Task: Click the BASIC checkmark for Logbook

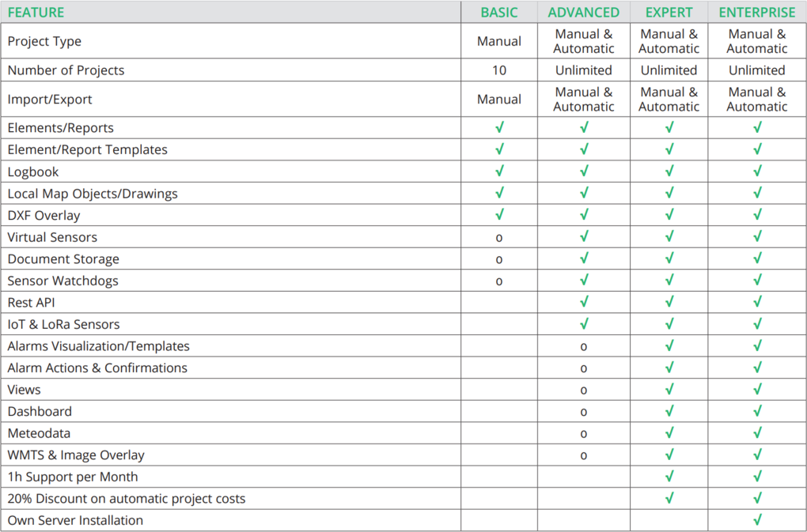Action: [499, 171]
